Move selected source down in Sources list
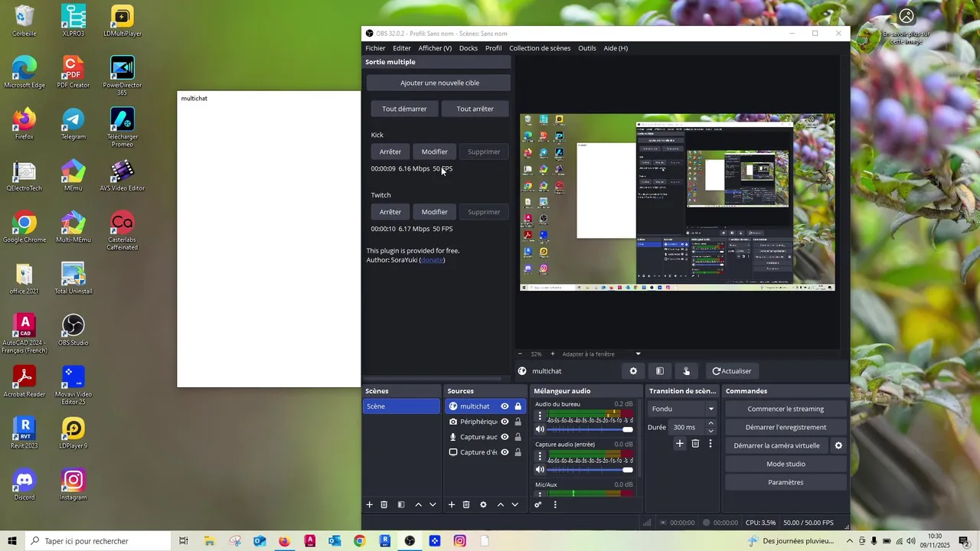Screen dimensions: 980x551 coord(514,505)
